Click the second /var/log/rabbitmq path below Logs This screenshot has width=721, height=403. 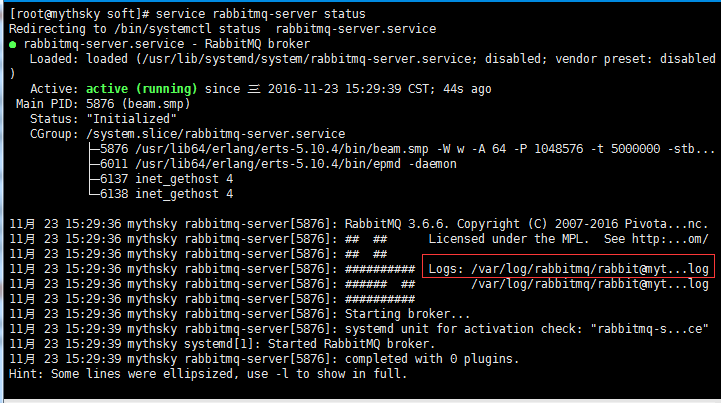pos(590,284)
